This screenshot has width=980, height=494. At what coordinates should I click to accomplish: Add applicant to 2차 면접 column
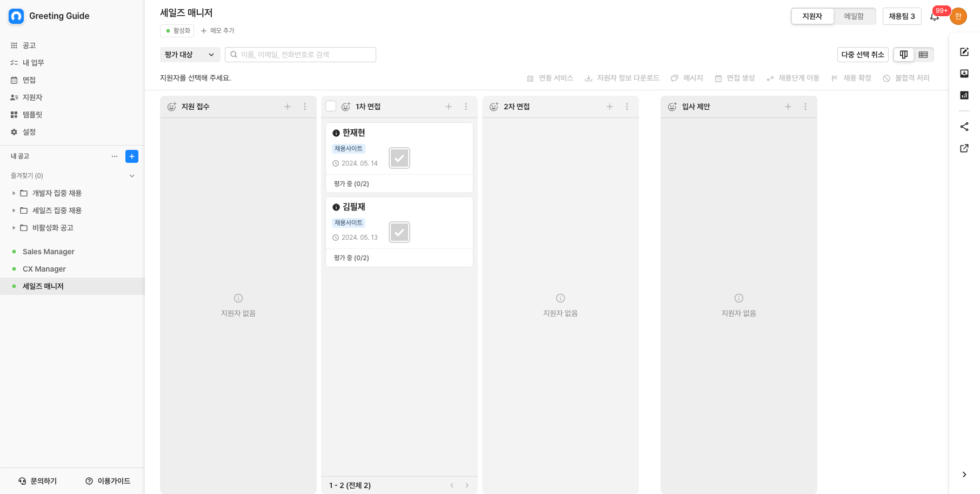click(x=610, y=107)
